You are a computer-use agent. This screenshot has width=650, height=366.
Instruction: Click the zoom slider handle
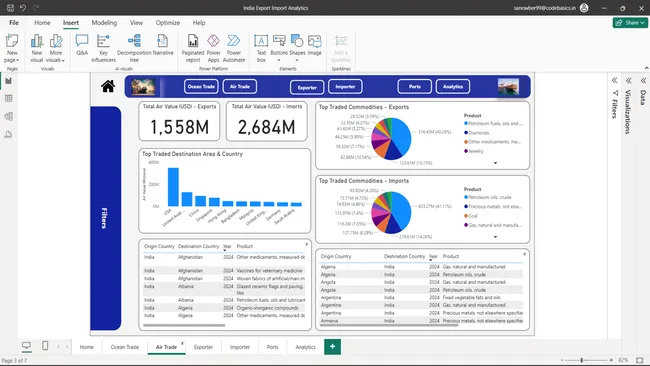[x=582, y=360]
